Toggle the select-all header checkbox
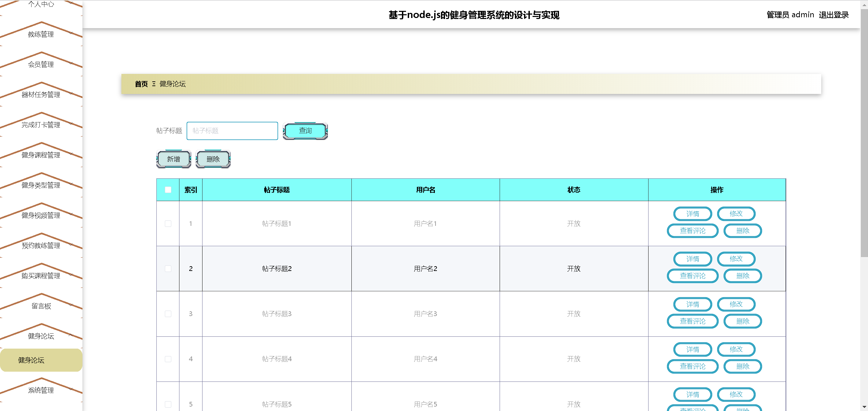Viewport: 868px width, 411px height. coord(168,190)
